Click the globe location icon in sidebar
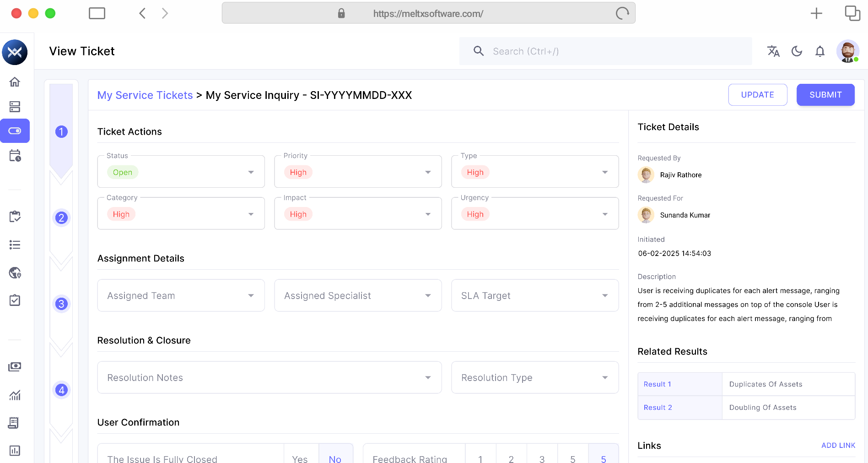The width and height of the screenshot is (868, 463). [15, 273]
